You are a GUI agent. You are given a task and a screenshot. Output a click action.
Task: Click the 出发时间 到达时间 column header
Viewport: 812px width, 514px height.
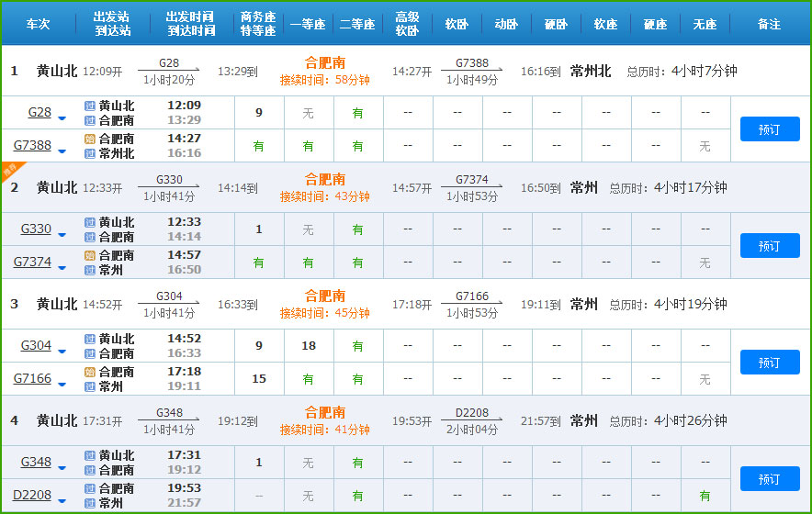tap(191, 24)
